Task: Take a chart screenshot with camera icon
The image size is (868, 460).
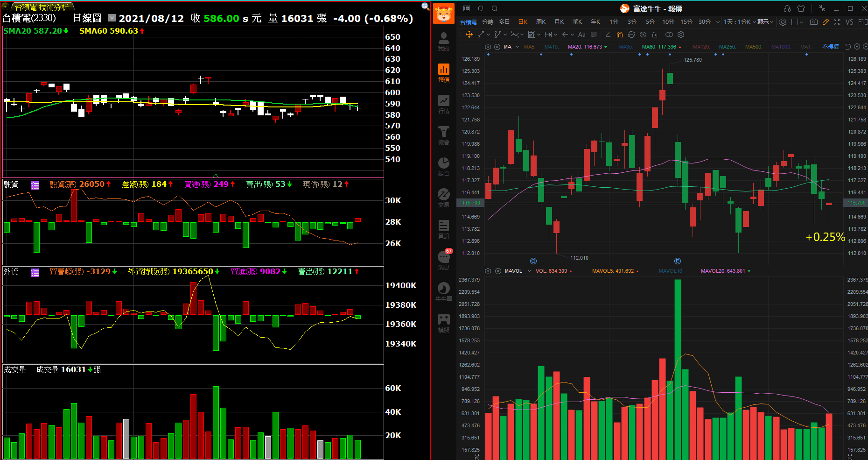Action: (814, 22)
